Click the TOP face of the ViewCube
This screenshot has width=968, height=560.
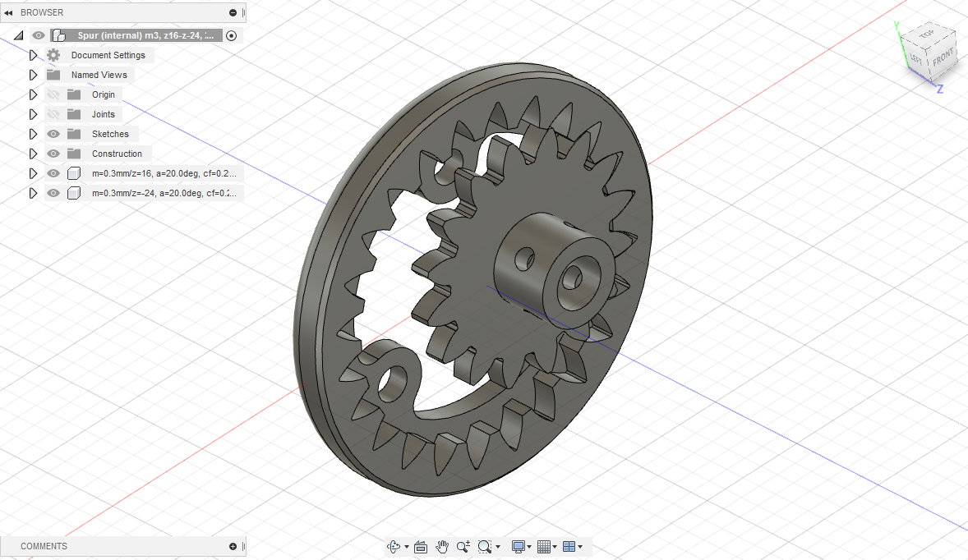pos(927,34)
